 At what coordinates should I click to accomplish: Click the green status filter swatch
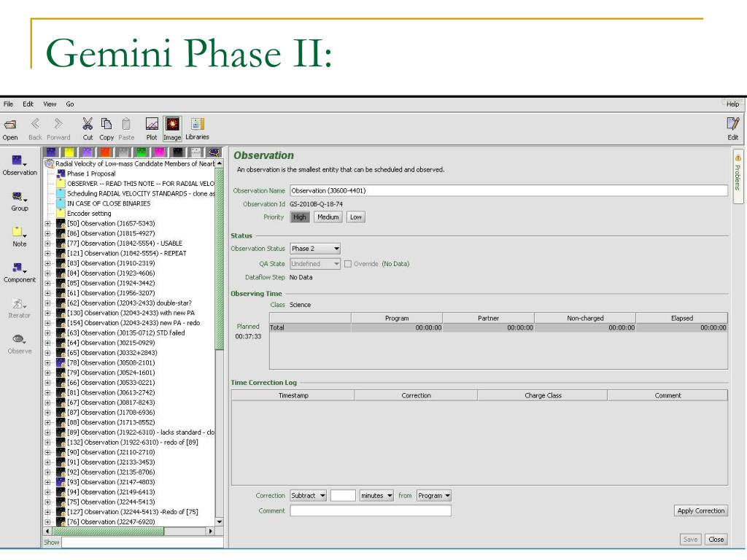click(x=142, y=152)
